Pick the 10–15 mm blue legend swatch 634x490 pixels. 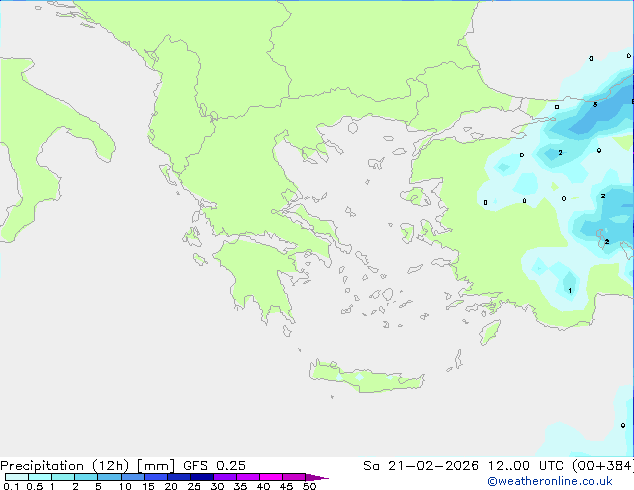[132, 477]
